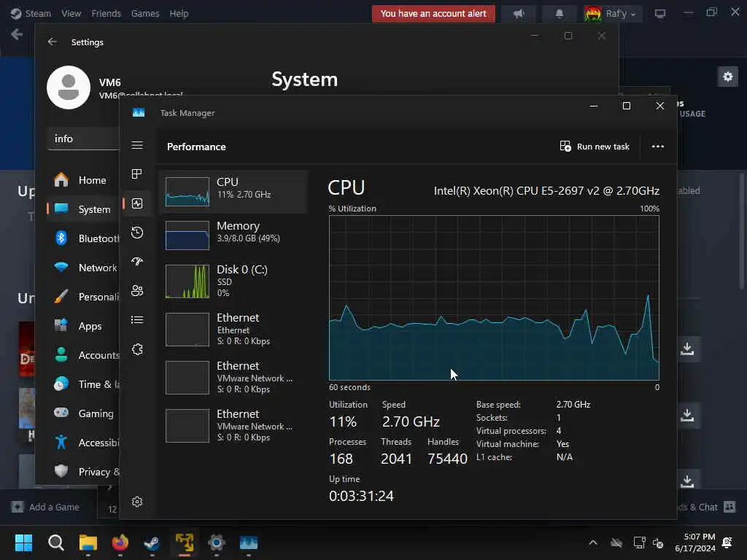Open Services page puzzle icon

(x=137, y=349)
